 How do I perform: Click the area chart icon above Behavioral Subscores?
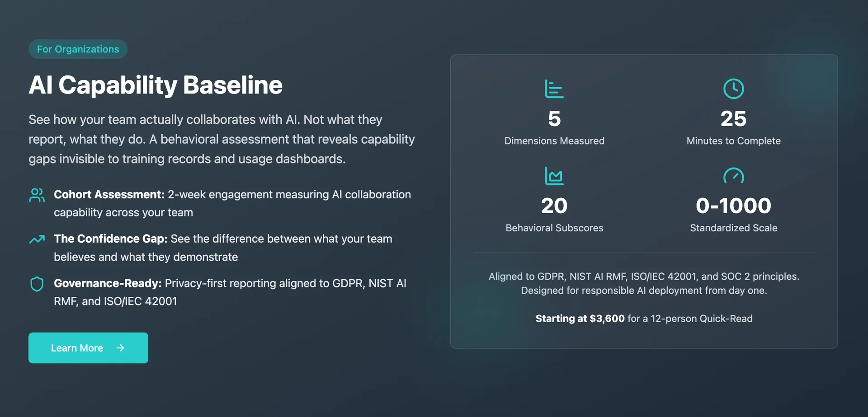(554, 176)
